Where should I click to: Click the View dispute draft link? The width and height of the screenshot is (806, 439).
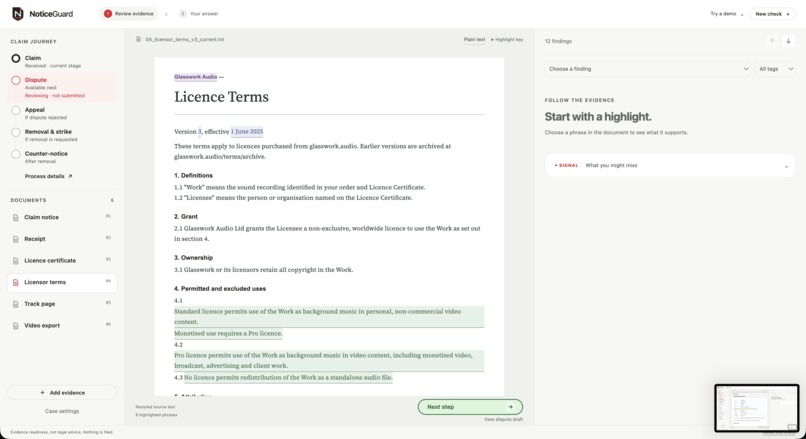click(503, 419)
